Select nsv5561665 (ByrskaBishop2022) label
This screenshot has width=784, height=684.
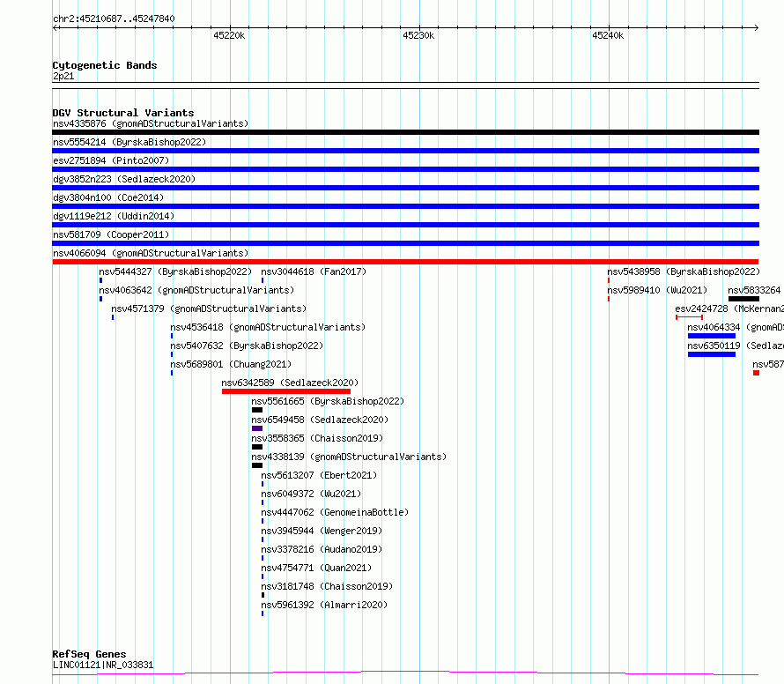[328, 401]
